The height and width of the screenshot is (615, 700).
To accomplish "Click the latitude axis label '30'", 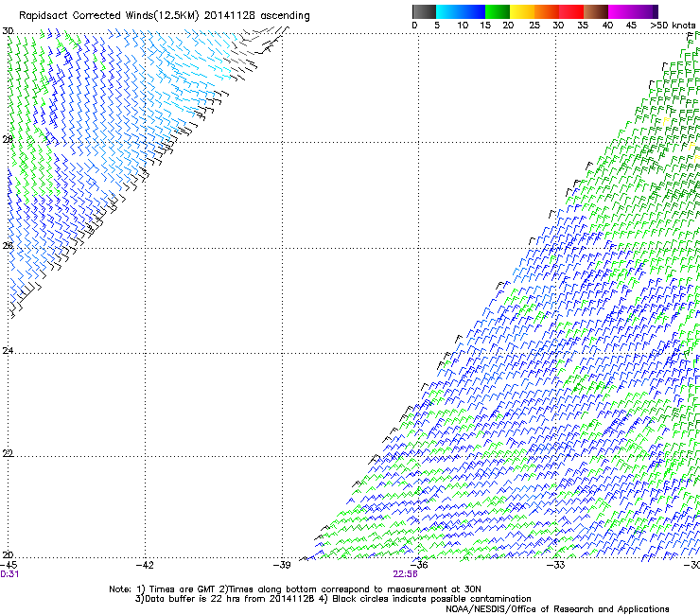I will point(8,31).
